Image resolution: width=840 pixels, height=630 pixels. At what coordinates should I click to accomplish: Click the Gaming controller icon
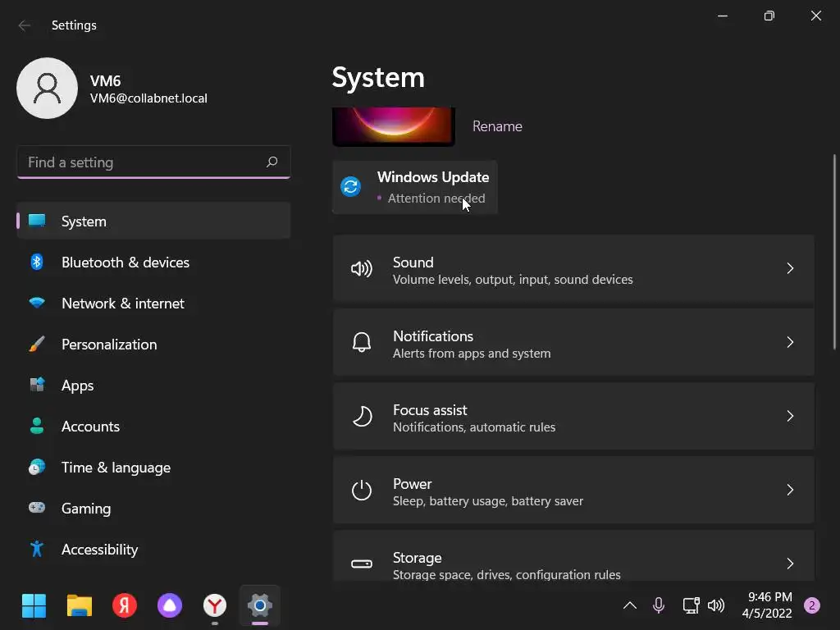37,507
